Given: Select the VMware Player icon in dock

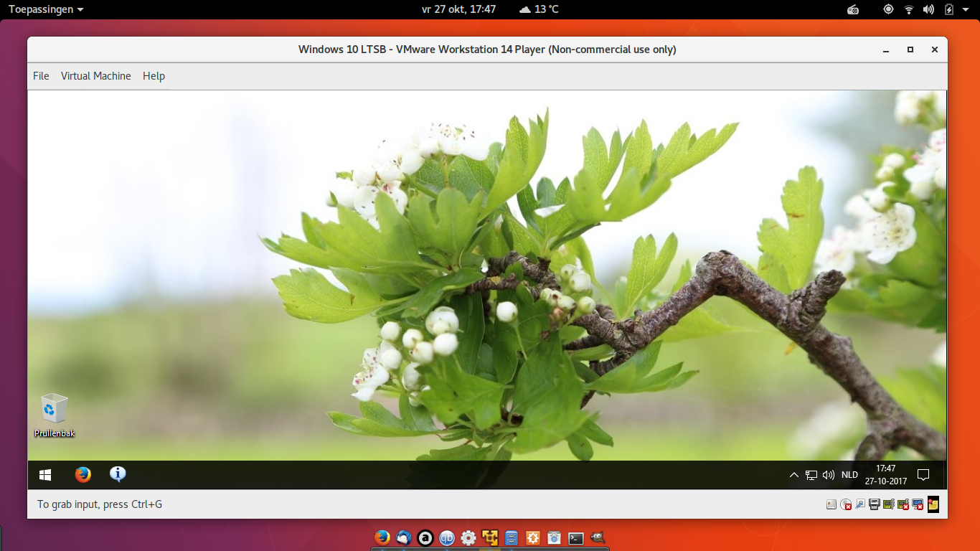Looking at the screenshot, I should click(x=490, y=537).
